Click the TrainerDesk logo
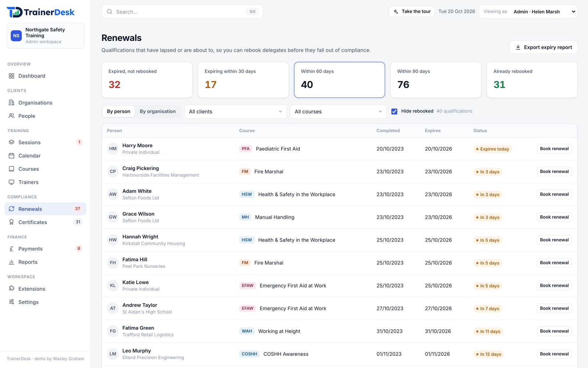The height and width of the screenshot is (368, 588). click(40, 12)
